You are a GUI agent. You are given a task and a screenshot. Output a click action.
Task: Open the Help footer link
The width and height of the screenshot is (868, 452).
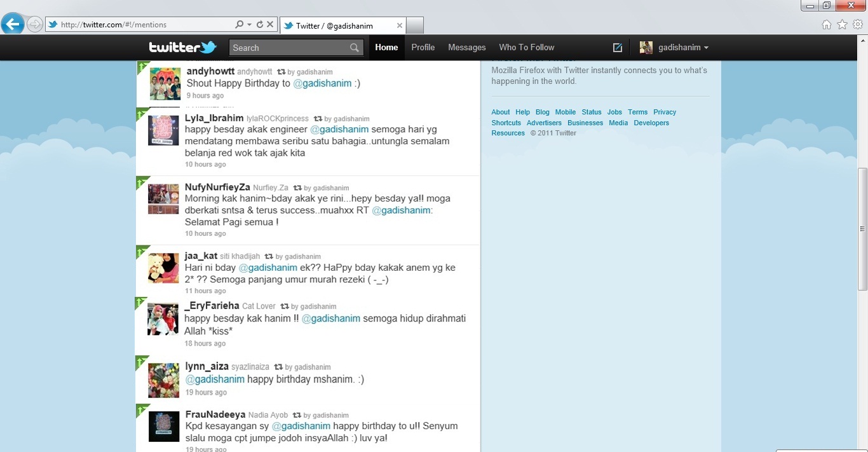click(x=522, y=112)
